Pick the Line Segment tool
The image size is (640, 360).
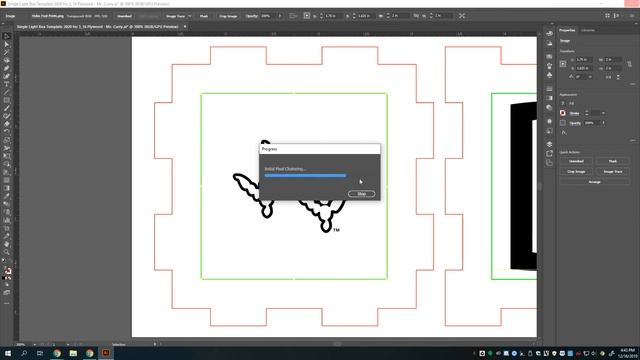pyautogui.click(x=7, y=92)
